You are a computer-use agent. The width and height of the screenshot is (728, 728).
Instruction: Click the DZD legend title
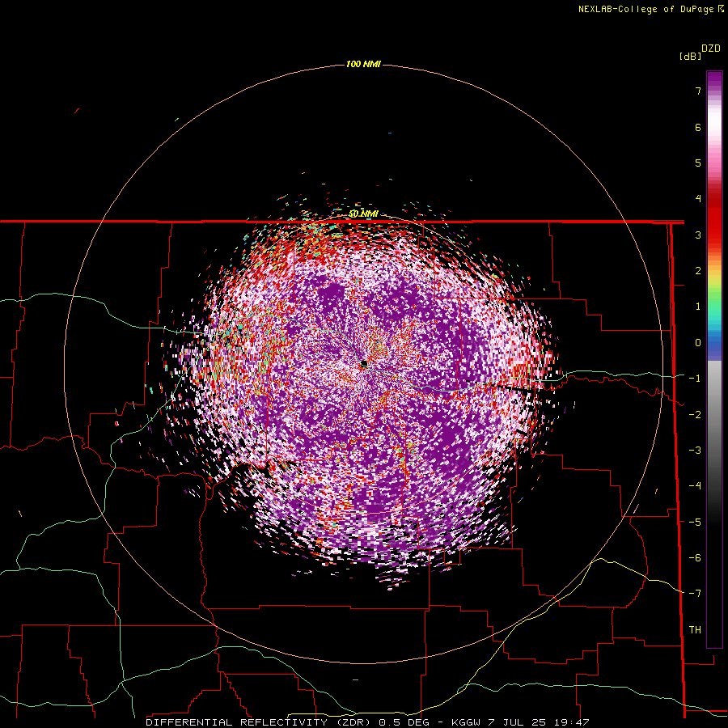pos(711,49)
